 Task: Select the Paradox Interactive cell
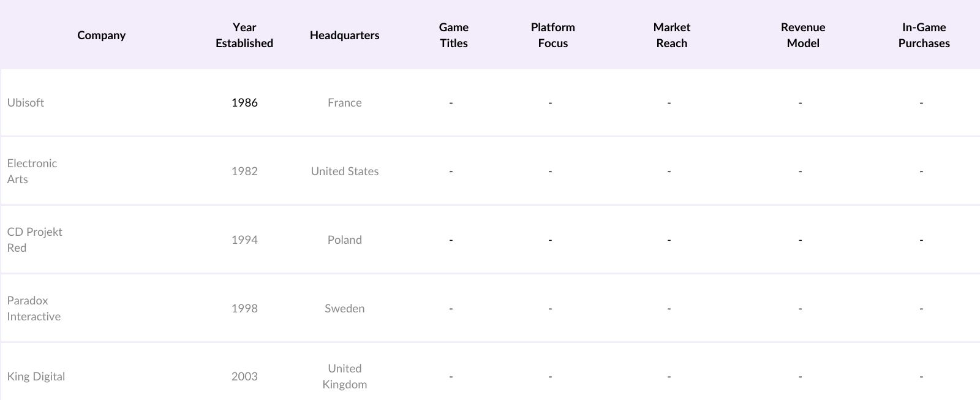(x=34, y=308)
